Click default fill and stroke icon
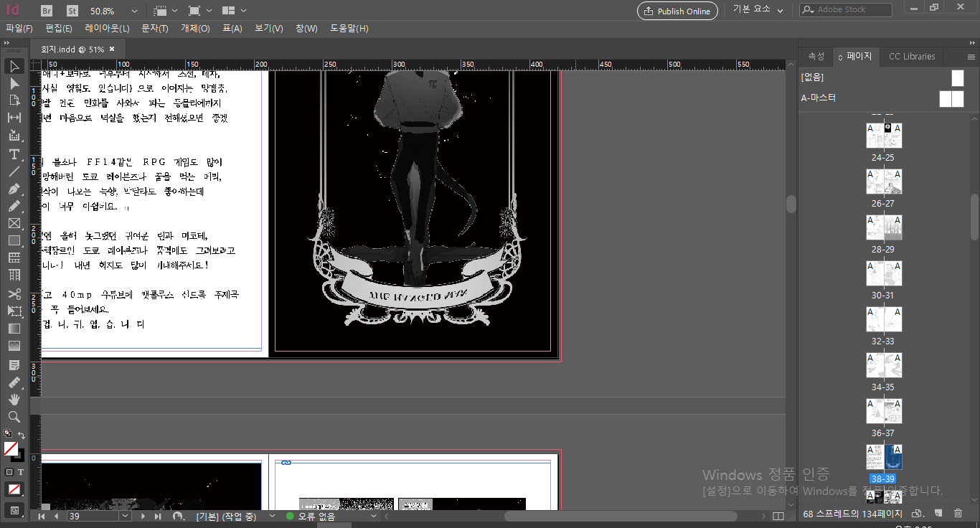 tap(8, 434)
